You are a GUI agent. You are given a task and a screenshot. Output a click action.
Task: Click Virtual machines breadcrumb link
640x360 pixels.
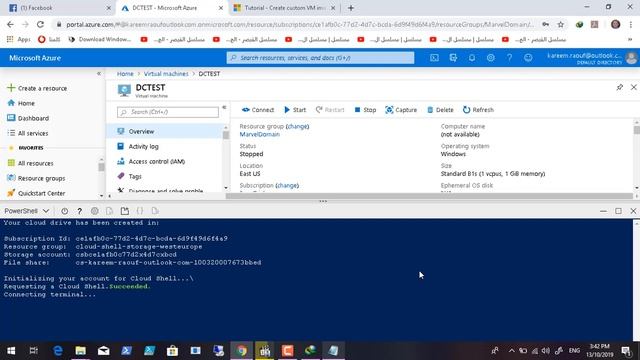166,74
